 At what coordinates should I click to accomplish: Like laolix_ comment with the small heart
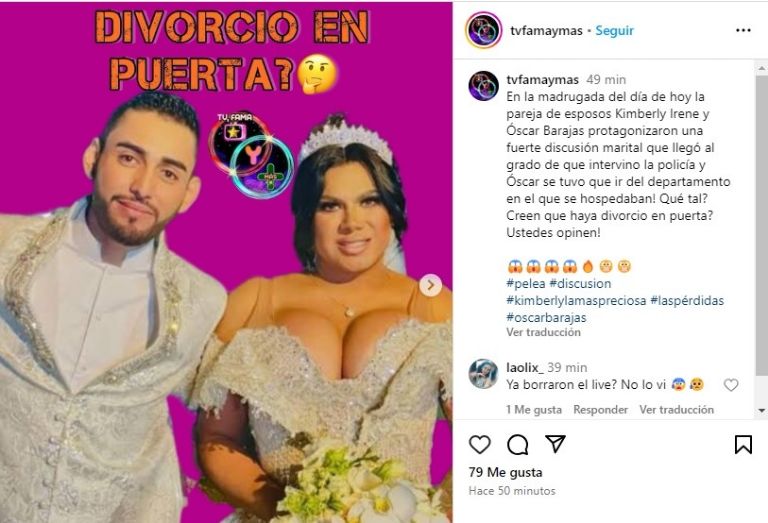click(731, 385)
